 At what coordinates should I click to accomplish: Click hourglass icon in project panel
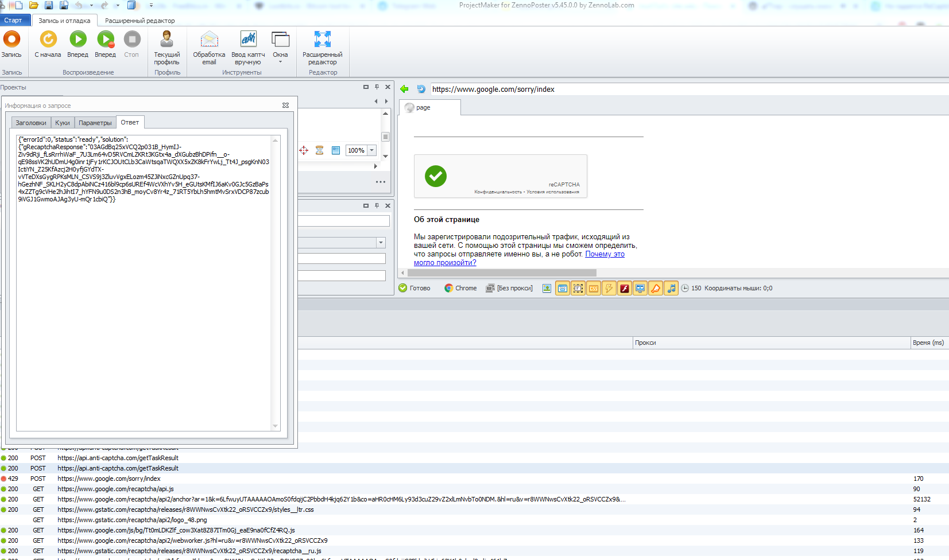coord(320,150)
